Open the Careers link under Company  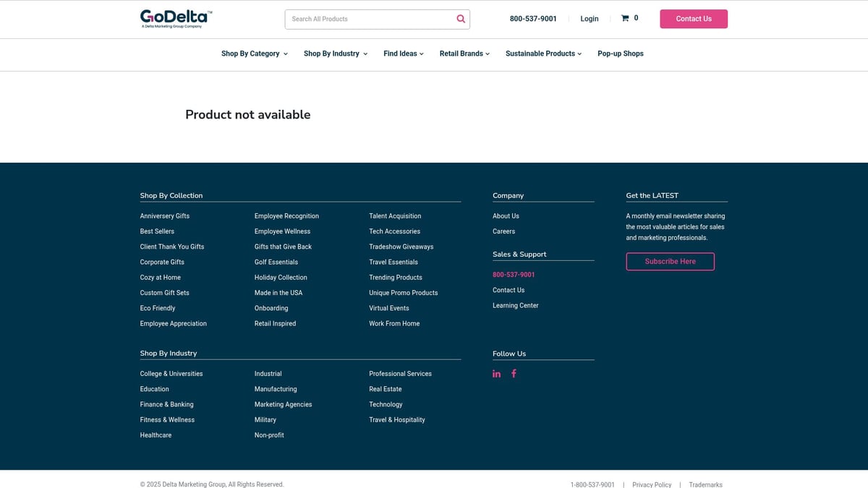pyautogui.click(x=503, y=231)
